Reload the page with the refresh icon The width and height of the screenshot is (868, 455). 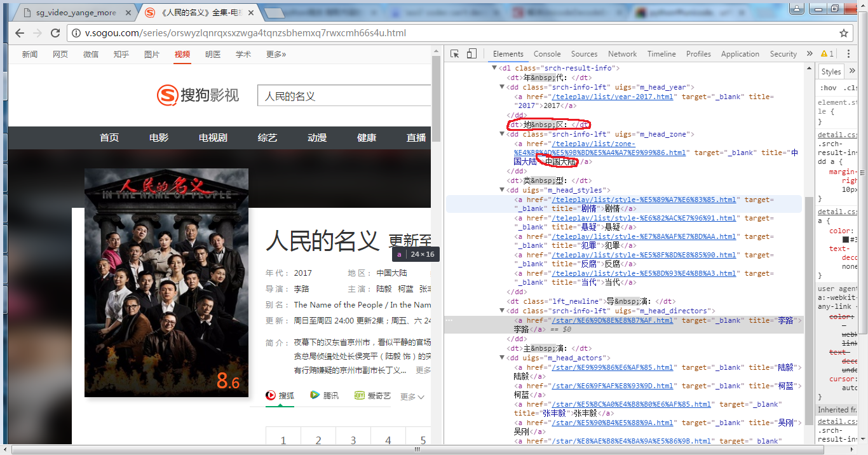tap(55, 33)
